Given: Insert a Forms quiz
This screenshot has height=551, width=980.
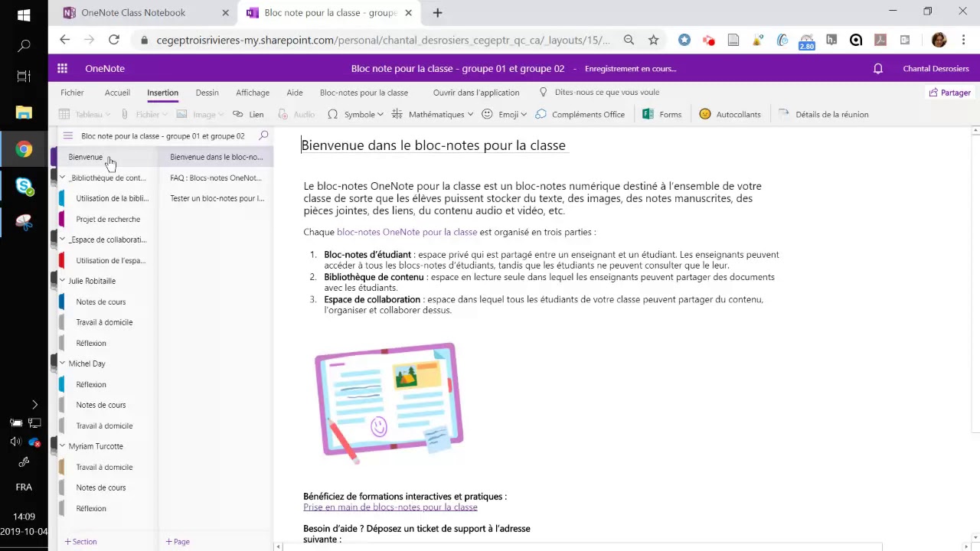Looking at the screenshot, I should tap(662, 114).
